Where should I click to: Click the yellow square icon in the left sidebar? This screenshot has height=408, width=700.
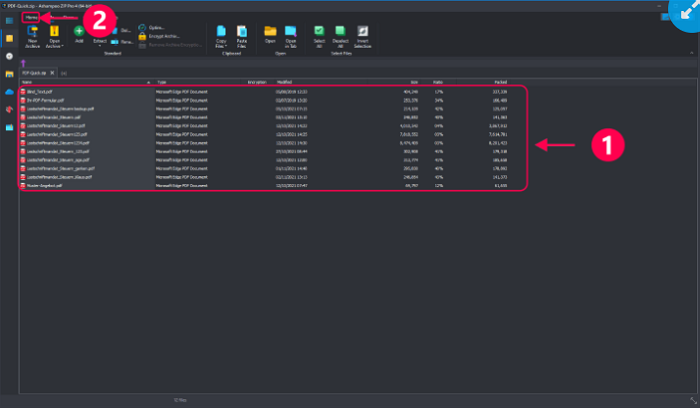tap(9, 38)
